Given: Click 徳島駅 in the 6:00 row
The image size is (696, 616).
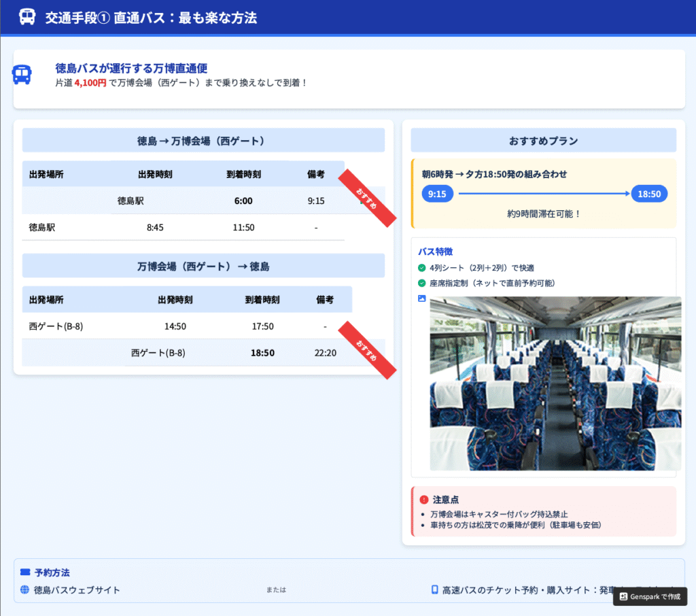Looking at the screenshot, I should pyautogui.click(x=130, y=201).
